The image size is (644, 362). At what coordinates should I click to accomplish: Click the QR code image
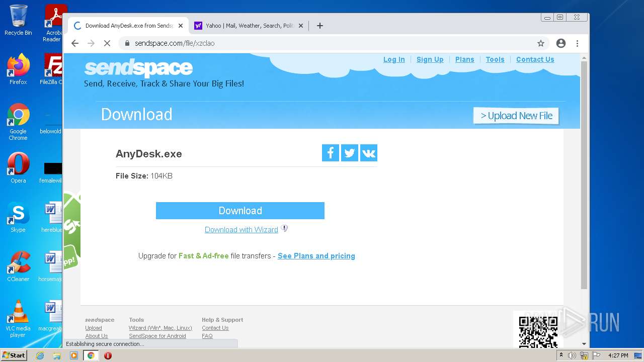[x=538, y=331]
